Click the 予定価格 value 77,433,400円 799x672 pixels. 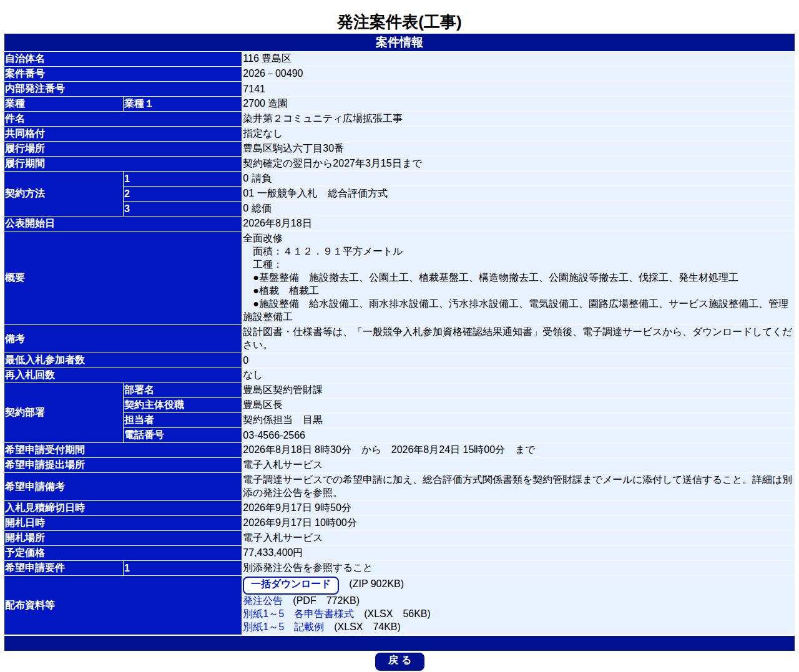273,553
